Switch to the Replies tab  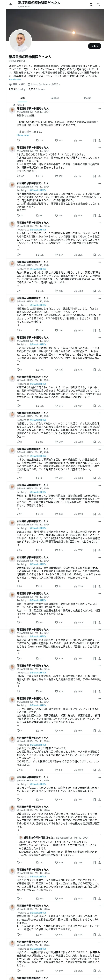pyautogui.click(x=55, y=98)
